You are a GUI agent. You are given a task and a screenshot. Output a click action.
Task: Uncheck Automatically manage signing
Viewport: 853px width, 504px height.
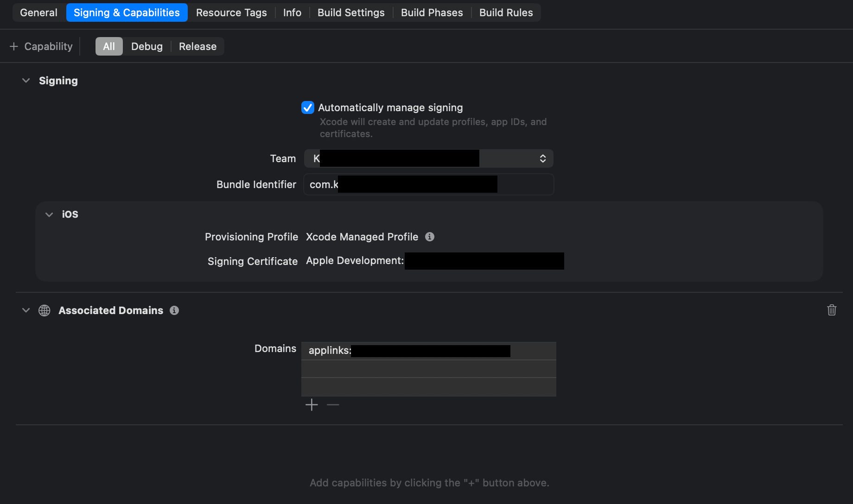[x=308, y=107]
